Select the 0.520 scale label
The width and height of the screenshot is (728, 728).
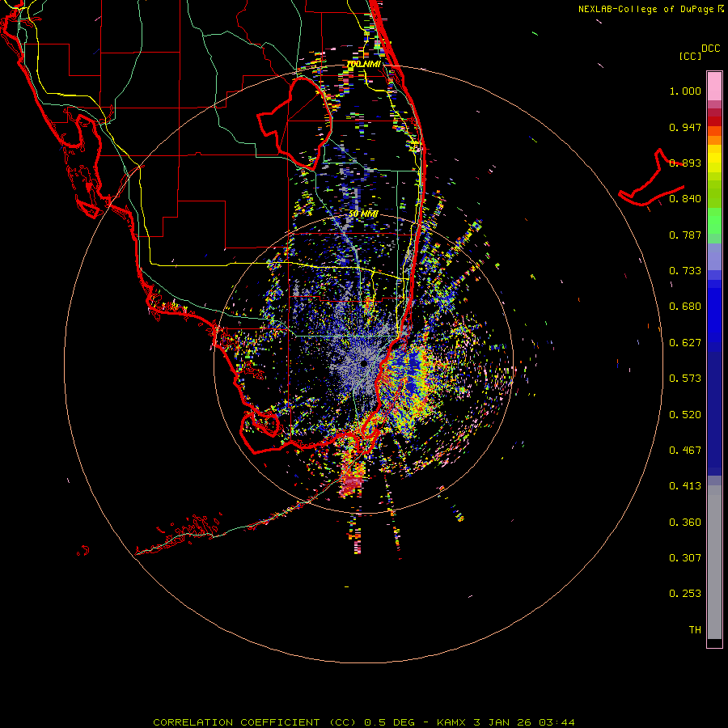click(685, 415)
